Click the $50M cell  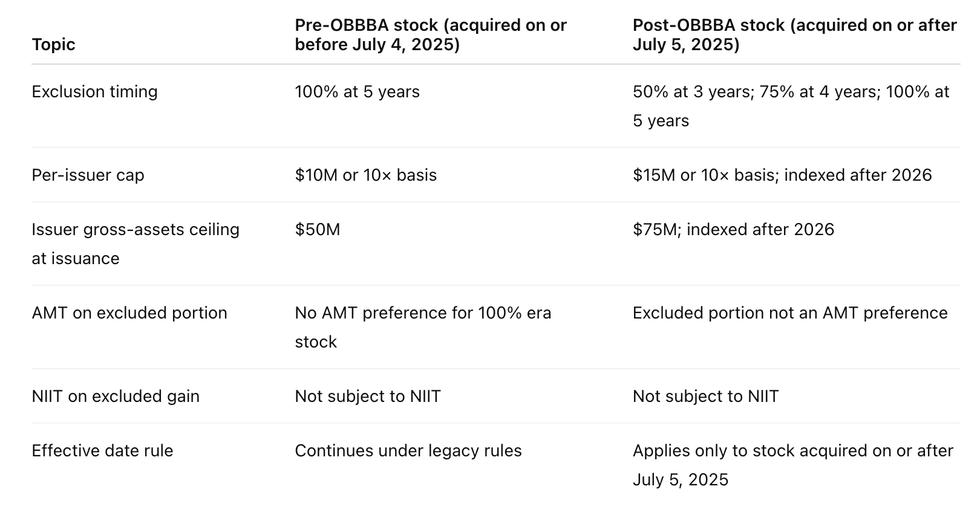317,230
